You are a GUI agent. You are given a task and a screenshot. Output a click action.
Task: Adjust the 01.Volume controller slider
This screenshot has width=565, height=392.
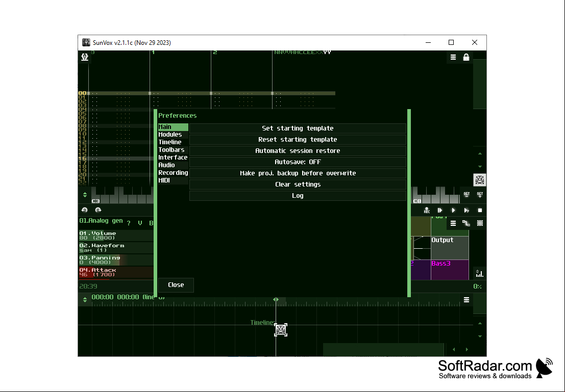click(116, 236)
